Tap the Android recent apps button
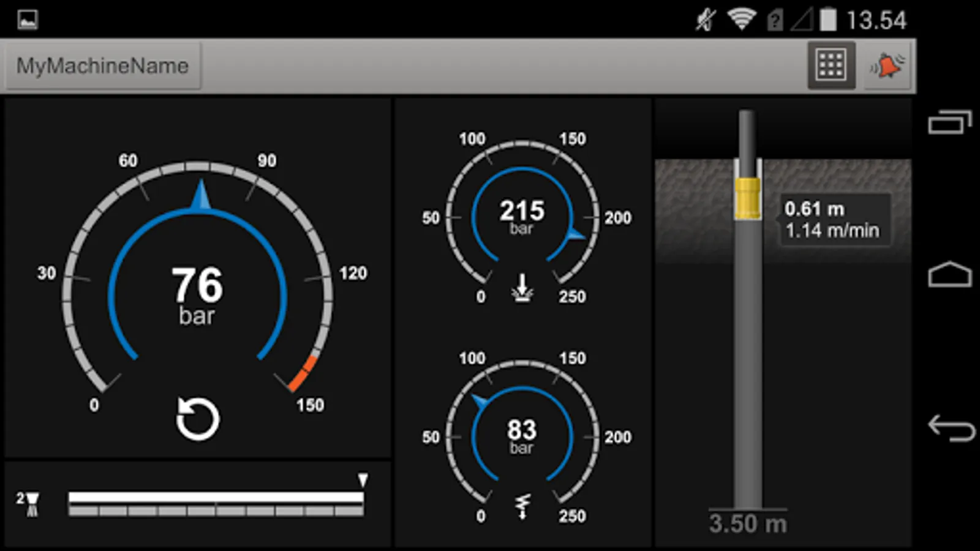This screenshot has width=980, height=551. (950, 122)
